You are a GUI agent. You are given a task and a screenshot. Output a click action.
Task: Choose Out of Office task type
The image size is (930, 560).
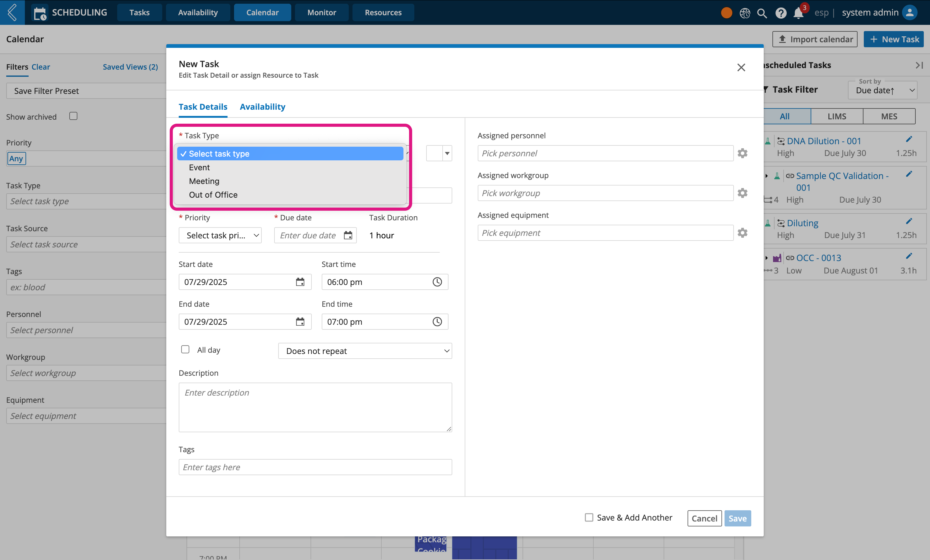pyautogui.click(x=290, y=195)
